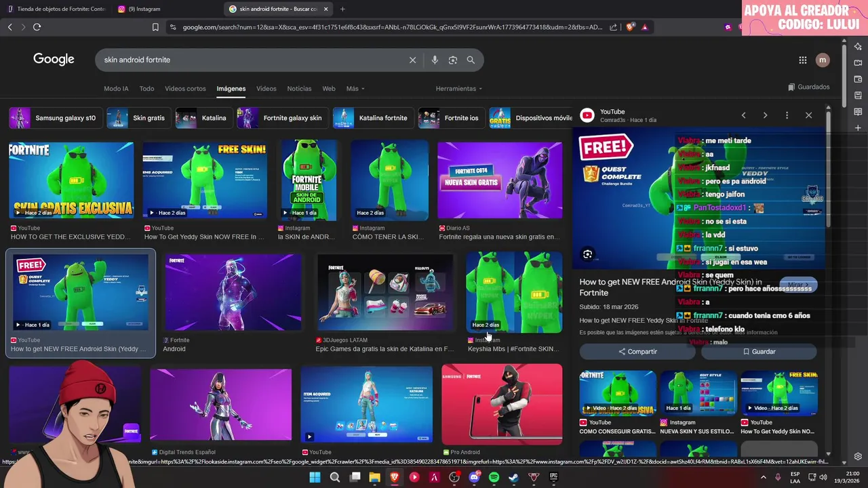This screenshot has width=868, height=488.
Task: Open reading list in Brave sidebar
Action: (x=858, y=112)
